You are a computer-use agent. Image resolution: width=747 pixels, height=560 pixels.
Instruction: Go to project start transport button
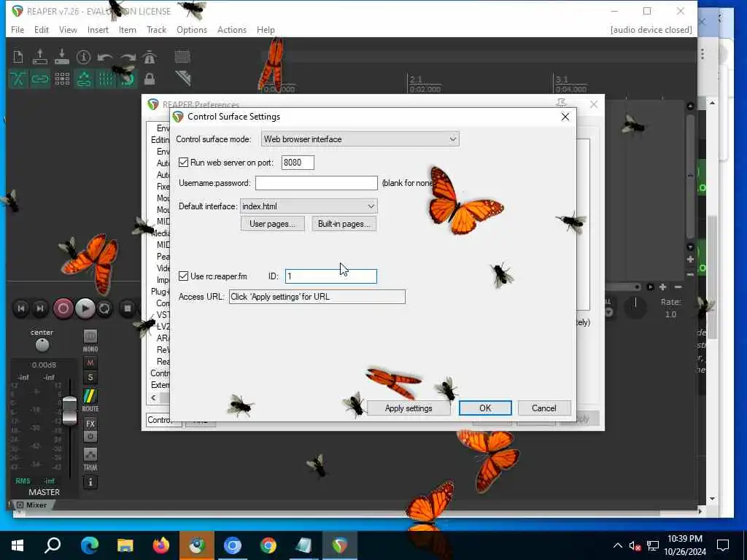[21, 308]
